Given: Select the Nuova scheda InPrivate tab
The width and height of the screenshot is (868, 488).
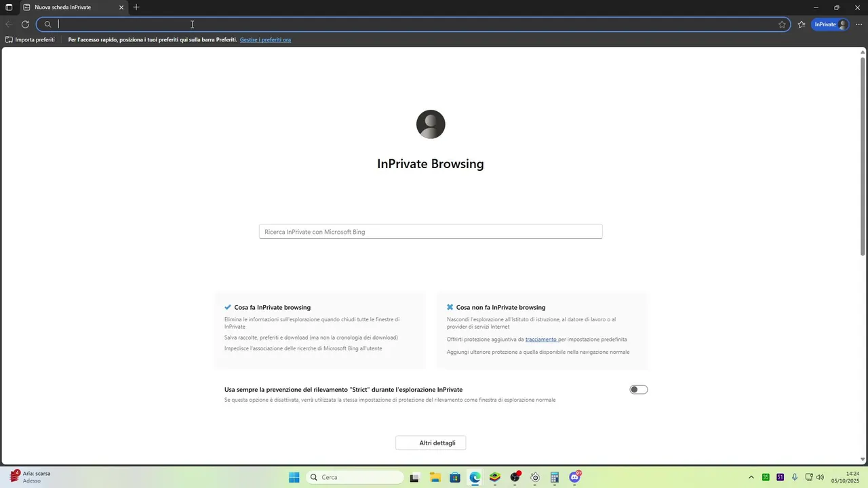Looking at the screenshot, I should 73,7.
